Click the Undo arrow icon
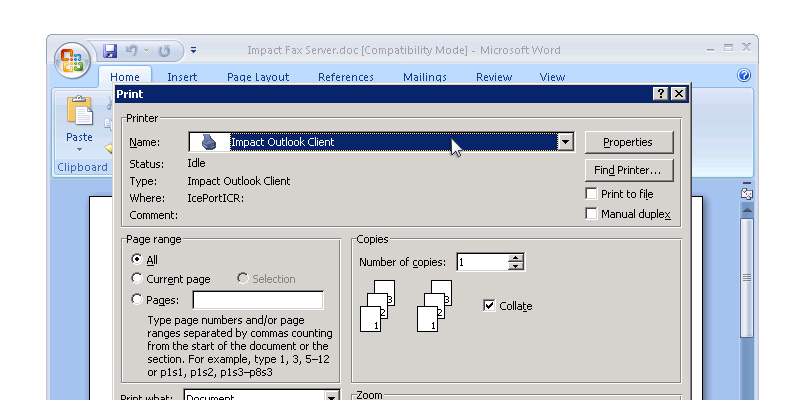 pyautogui.click(x=131, y=50)
